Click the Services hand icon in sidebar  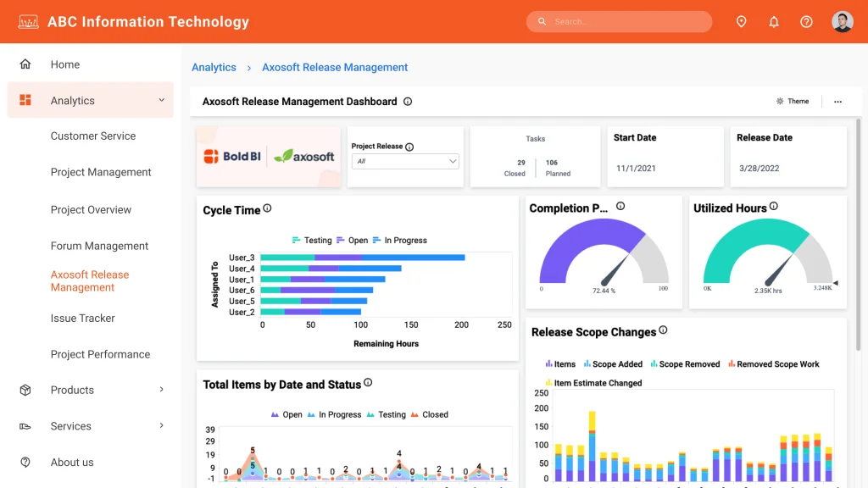tap(25, 426)
